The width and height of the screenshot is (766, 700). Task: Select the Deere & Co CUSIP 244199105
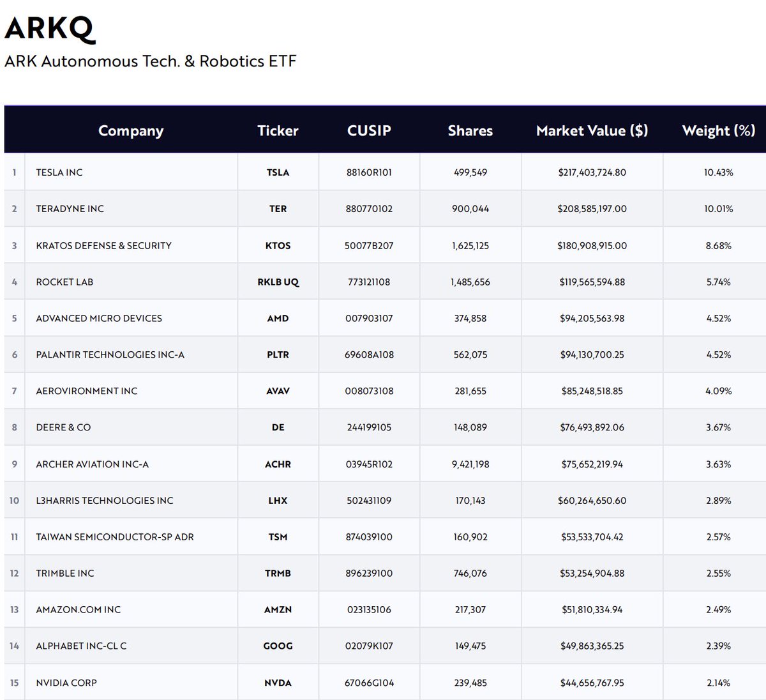[x=369, y=427]
